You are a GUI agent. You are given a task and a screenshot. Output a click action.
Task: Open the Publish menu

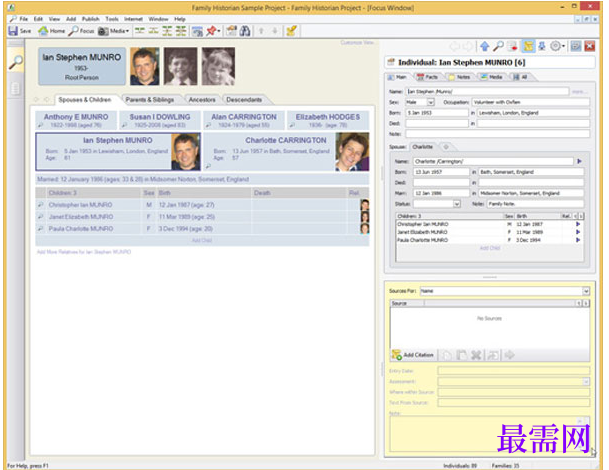pyautogui.click(x=90, y=19)
